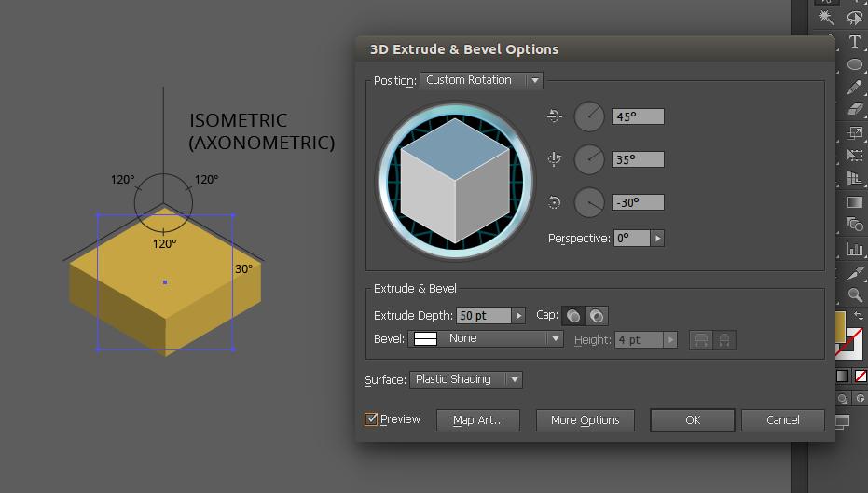Select Bevel Extent In button
This screenshot has height=493, width=868.
point(724,340)
